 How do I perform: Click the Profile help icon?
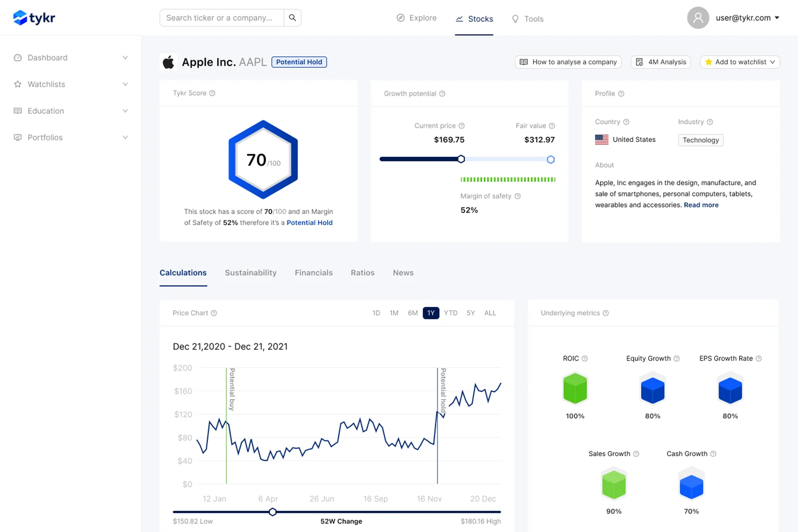pyautogui.click(x=621, y=94)
